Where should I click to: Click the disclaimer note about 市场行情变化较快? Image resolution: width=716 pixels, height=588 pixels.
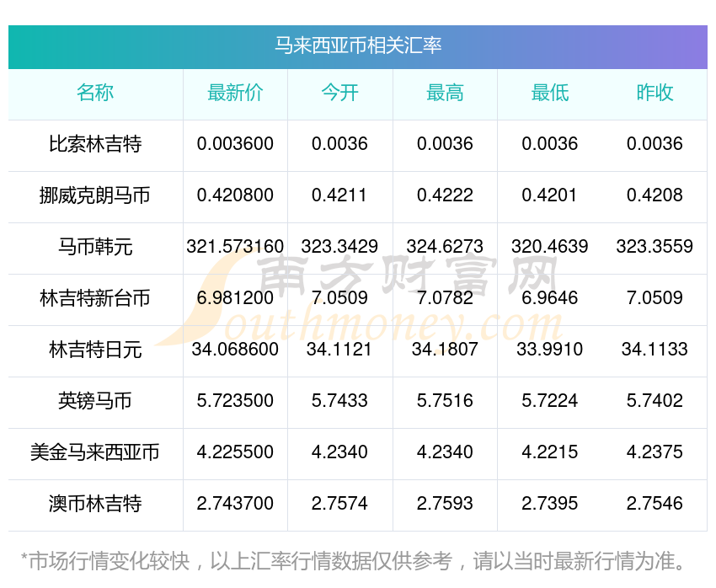pyautogui.click(x=354, y=561)
